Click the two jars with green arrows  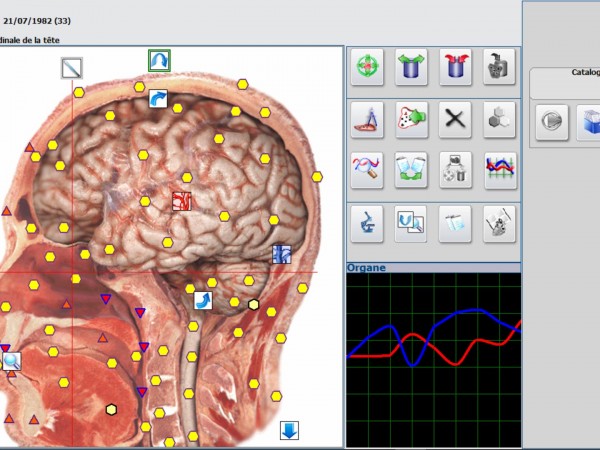(411, 171)
